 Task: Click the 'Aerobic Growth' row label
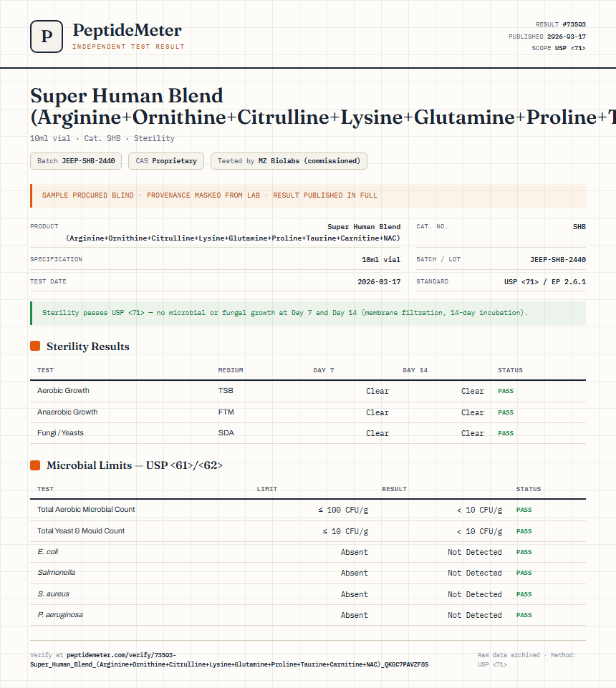click(63, 390)
